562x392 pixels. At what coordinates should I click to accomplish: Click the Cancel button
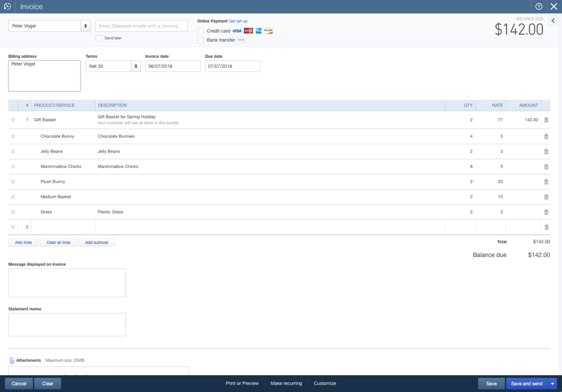tap(19, 384)
